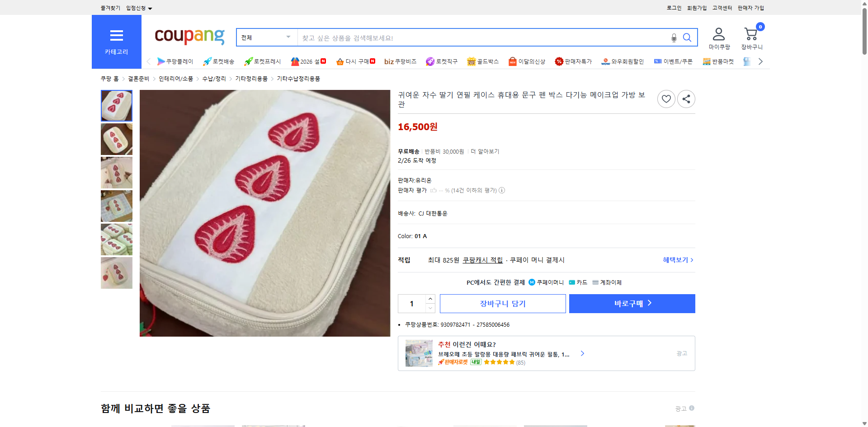Expand the 혜택보기 benefits chevron
Screen dimensions: 868x427
pyautogui.click(x=692, y=260)
